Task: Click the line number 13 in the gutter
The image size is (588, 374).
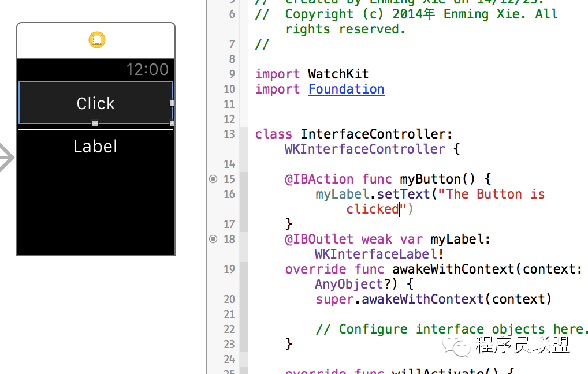Action: click(229, 134)
